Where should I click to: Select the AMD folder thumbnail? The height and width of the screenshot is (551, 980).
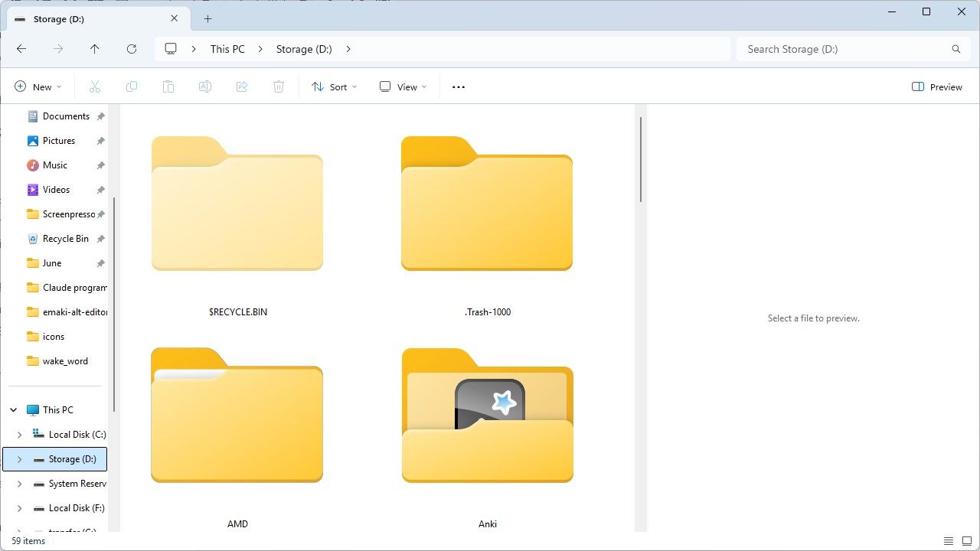pyautogui.click(x=237, y=416)
